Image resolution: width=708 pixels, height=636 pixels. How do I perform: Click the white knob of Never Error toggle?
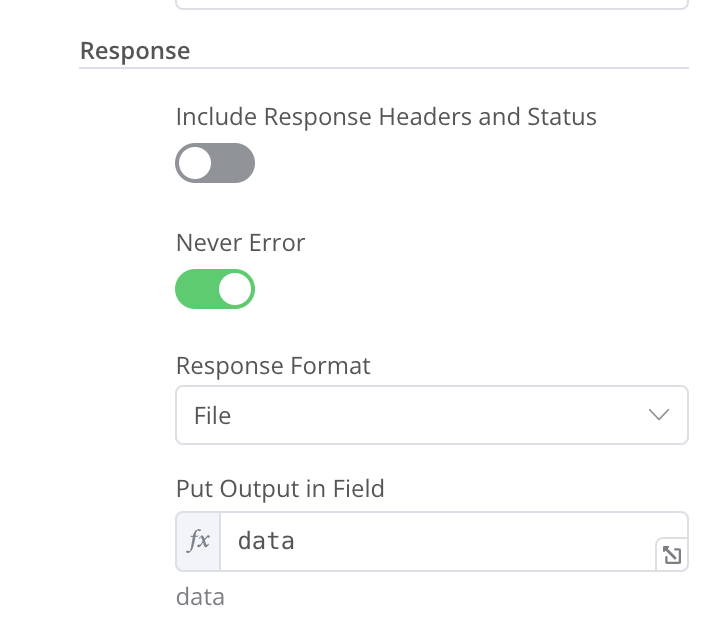235,289
